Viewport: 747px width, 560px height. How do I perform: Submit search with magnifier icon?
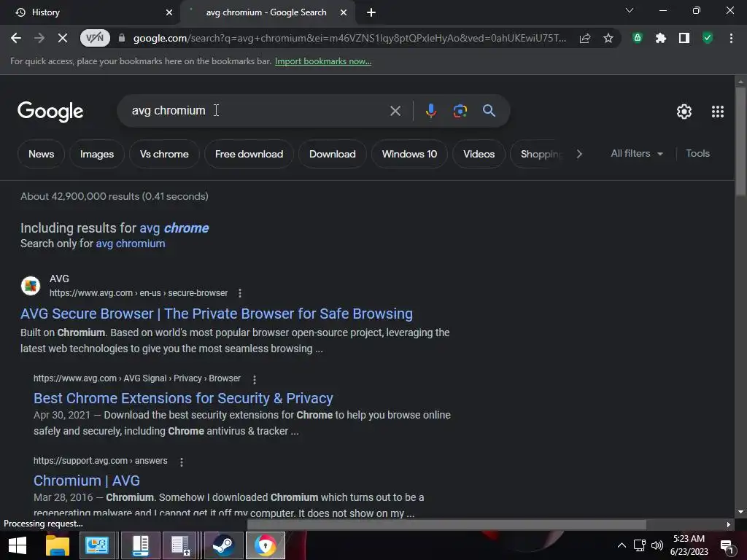point(489,111)
